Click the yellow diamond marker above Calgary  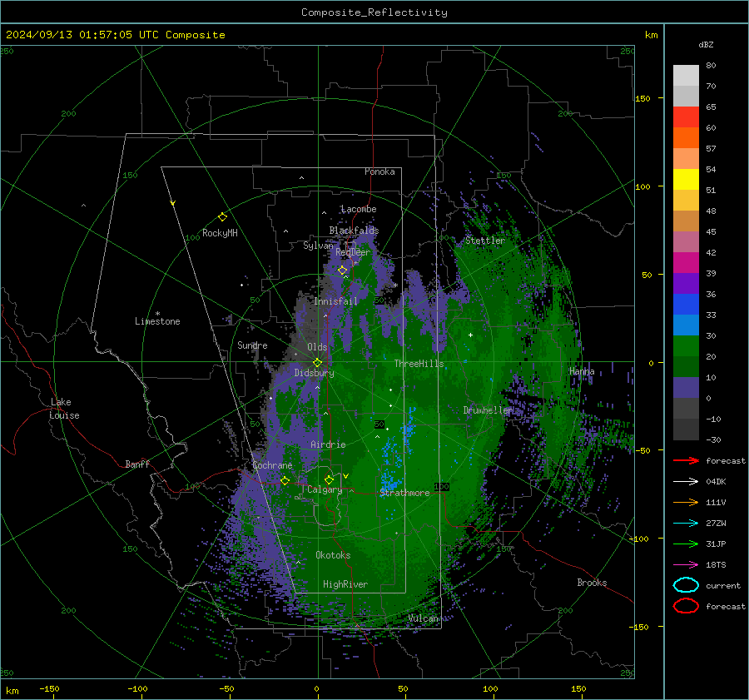[329, 479]
